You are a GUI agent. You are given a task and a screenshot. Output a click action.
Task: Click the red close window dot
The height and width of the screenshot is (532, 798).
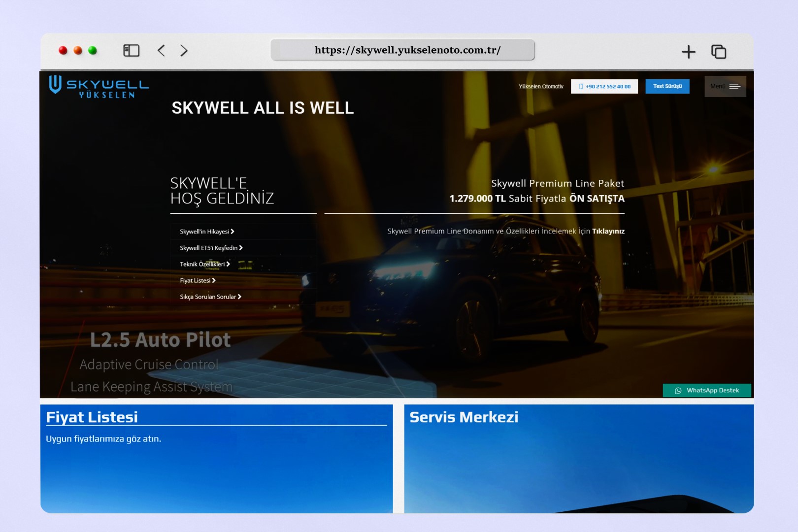click(x=63, y=50)
